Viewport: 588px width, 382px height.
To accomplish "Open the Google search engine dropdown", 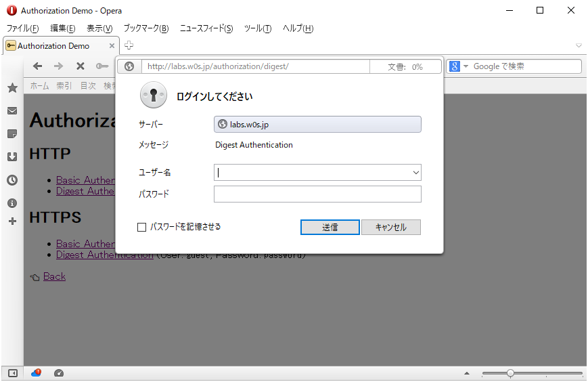I will (x=458, y=66).
